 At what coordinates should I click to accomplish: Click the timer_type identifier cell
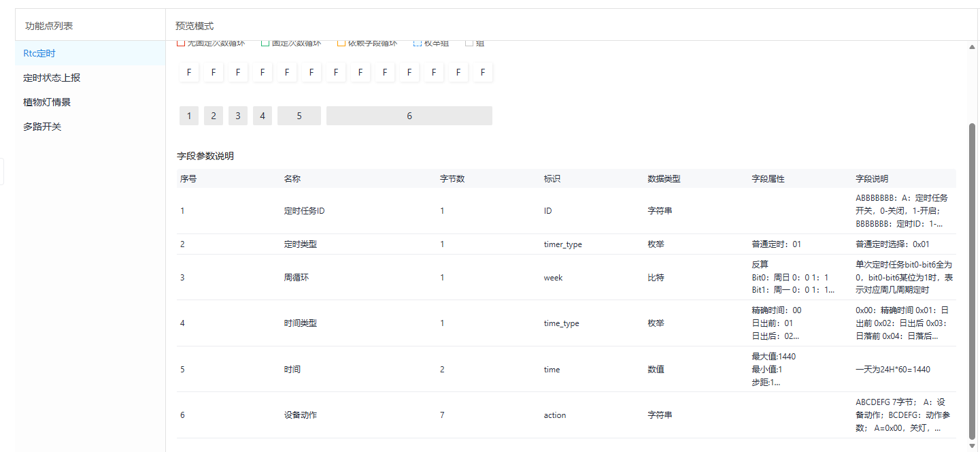pyautogui.click(x=562, y=244)
